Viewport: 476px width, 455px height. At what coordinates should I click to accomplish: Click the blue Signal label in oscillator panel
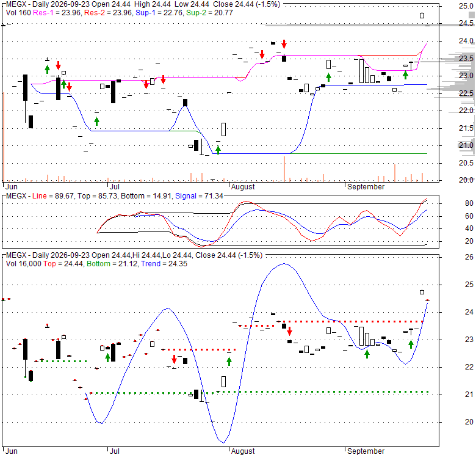coord(186,196)
